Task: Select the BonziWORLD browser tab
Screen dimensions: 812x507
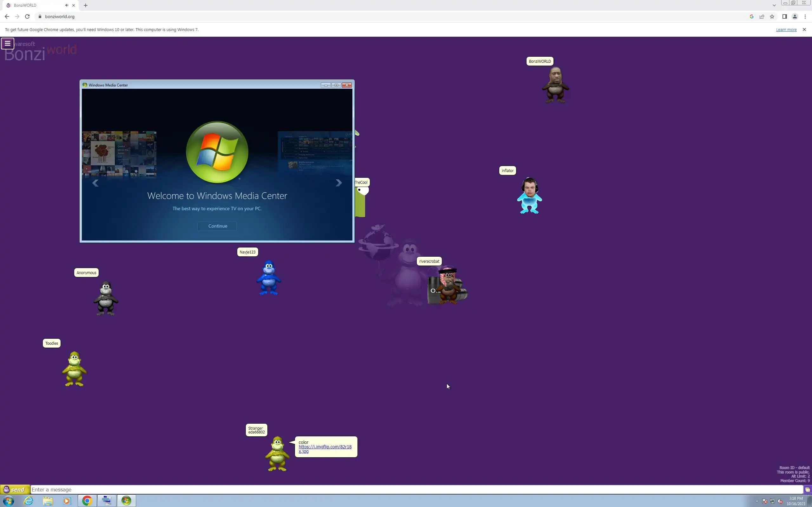Action: [34, 5]
